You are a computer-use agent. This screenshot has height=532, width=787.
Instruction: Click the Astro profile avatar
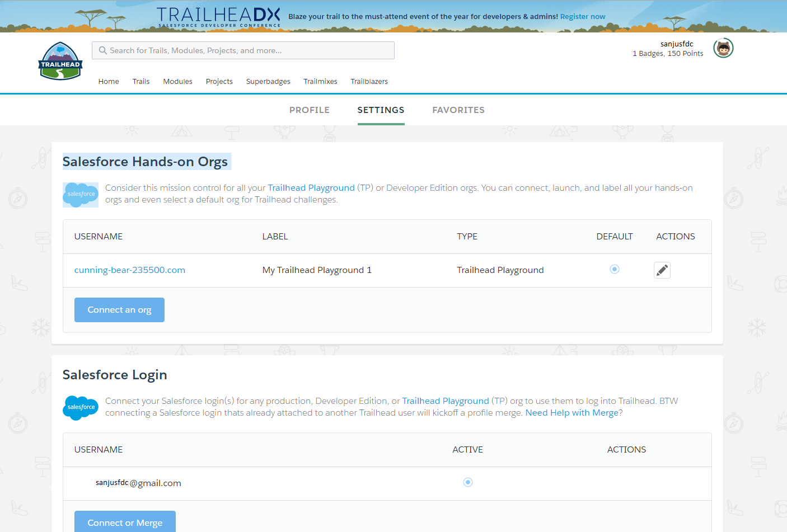pyautogui.click(x=723, y=48)
